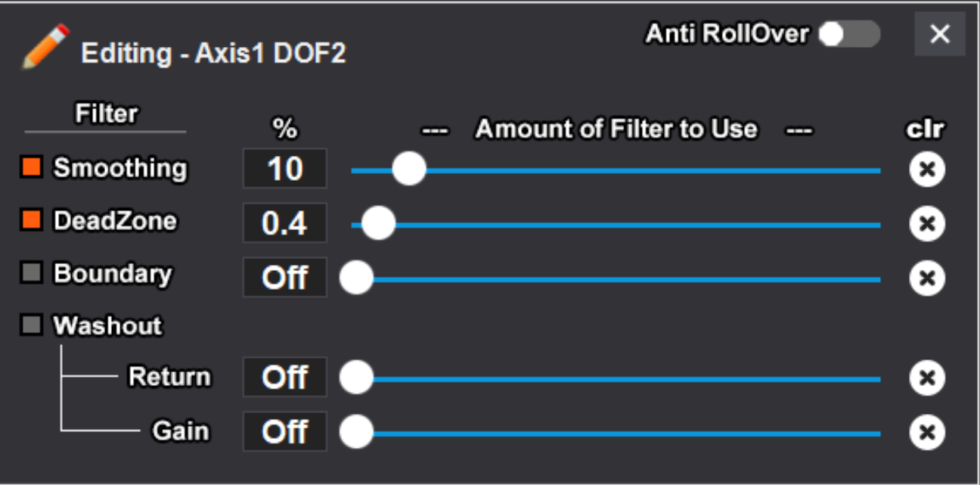Click the DeadZone percent value field
980x485 pixels.
click(284, 223)
